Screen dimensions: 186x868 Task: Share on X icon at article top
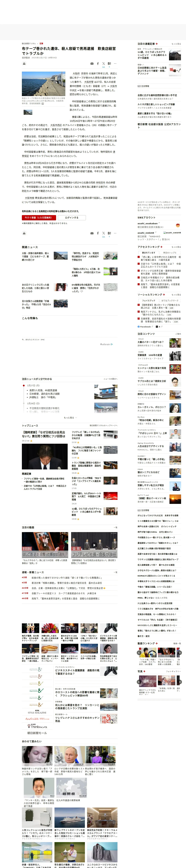point(104,63)
